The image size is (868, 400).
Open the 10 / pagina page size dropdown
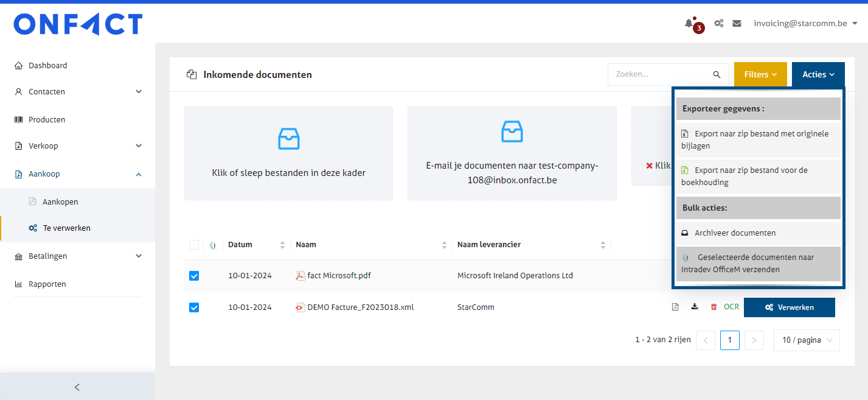point(807,340)
